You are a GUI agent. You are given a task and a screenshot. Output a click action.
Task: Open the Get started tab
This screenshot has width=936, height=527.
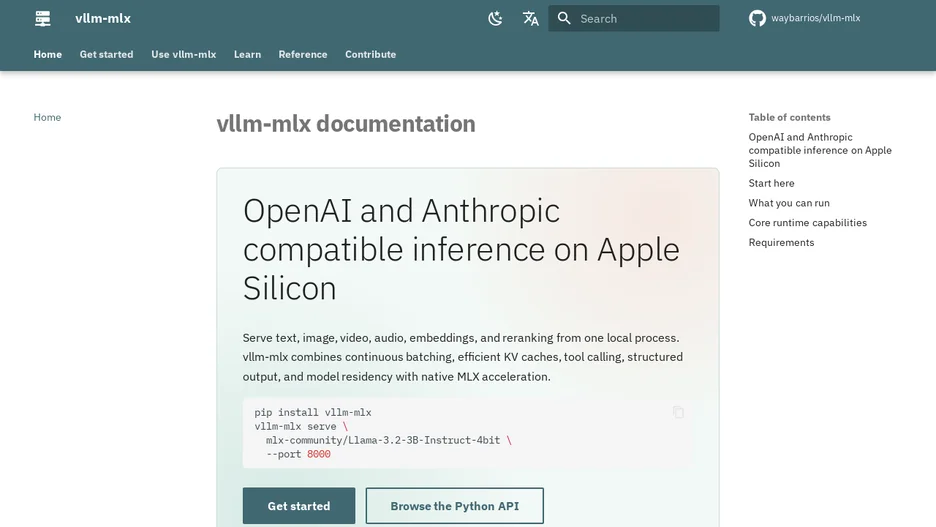pos(106,54)
